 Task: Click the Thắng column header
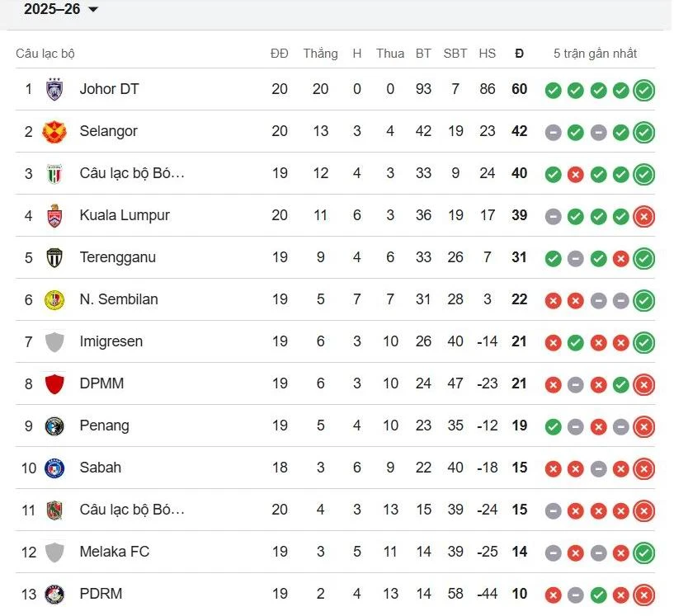pyautogui.click(x=320, y=54)
